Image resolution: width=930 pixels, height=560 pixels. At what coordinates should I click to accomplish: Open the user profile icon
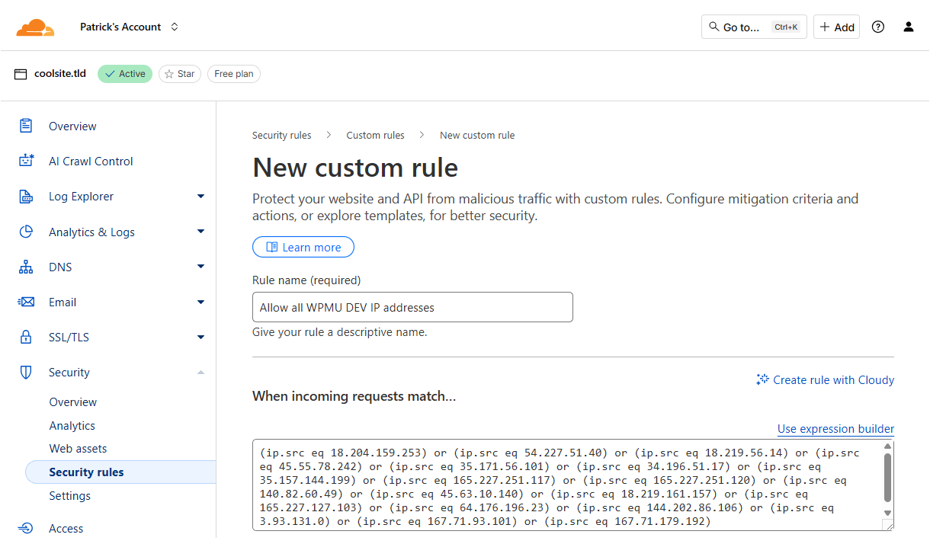click(908, 27)
